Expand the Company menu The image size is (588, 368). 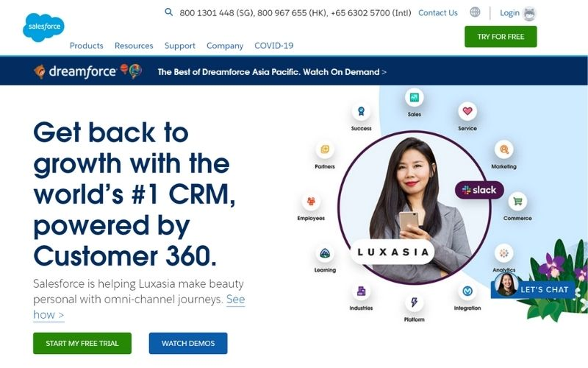(225, 46)
